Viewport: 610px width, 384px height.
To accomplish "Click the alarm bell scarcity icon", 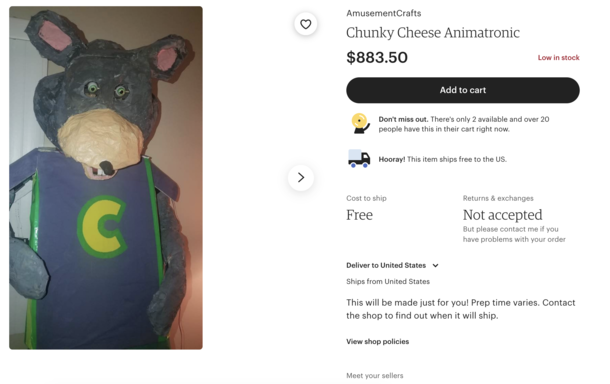I will click(x=360, y=124).
